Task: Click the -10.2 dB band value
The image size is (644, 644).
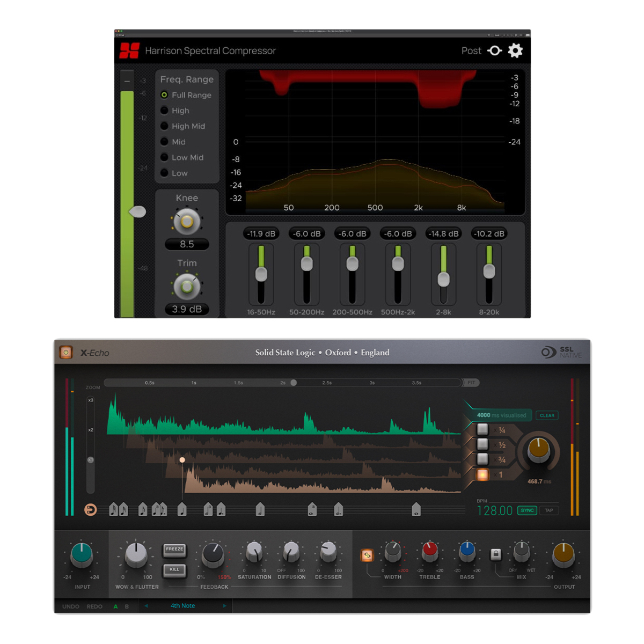Action: (x=489, y=233)
